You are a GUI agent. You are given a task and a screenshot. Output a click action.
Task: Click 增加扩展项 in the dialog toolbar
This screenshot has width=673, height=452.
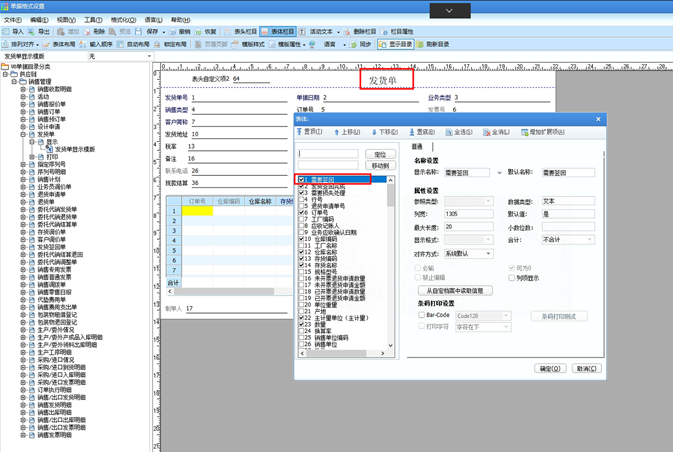click(x=543, y=132)
